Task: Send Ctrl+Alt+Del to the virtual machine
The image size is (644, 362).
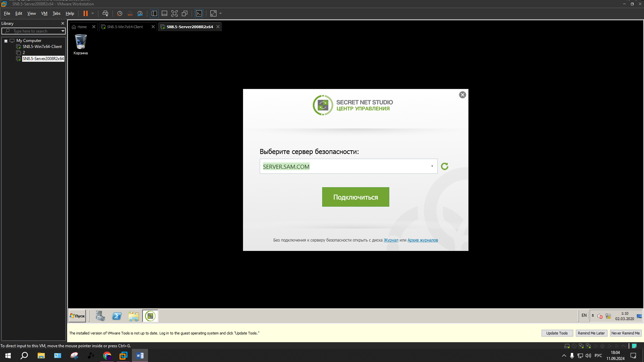Action: pyautogui.click(x=105, y=13)
